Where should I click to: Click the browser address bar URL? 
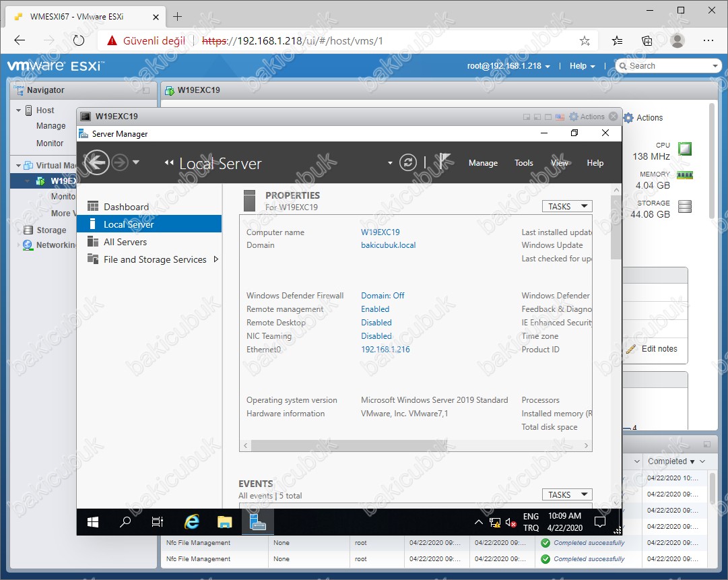292,41
